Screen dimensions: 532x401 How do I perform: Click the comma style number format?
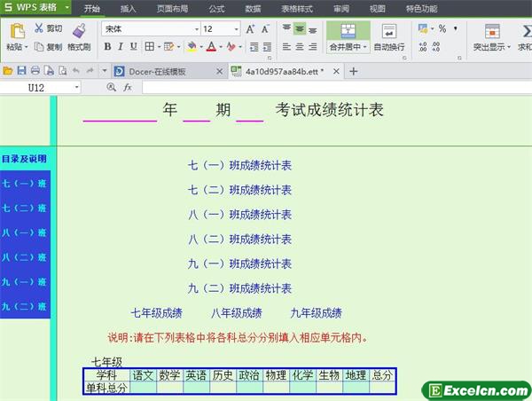[456, 28]
